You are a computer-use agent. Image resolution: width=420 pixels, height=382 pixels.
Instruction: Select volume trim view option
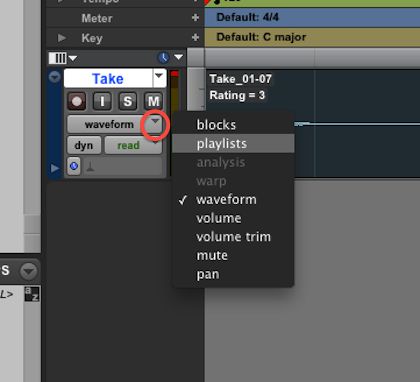(x=233, y=237)
